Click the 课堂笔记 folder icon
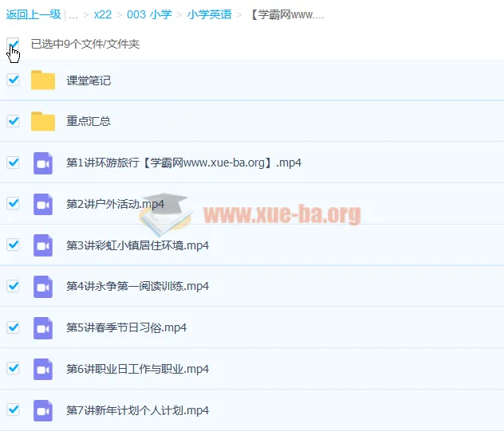The image size is (504, 431). click(43, 80)
